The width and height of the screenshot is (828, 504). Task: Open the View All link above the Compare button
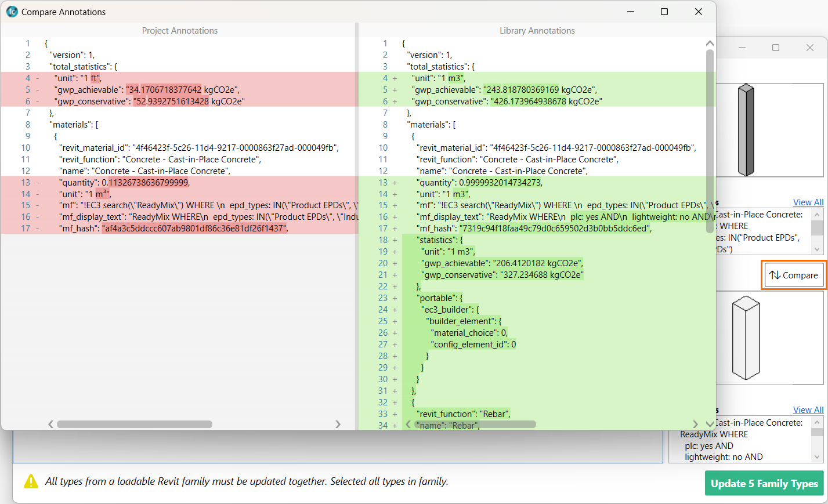[x=808, y=202]
